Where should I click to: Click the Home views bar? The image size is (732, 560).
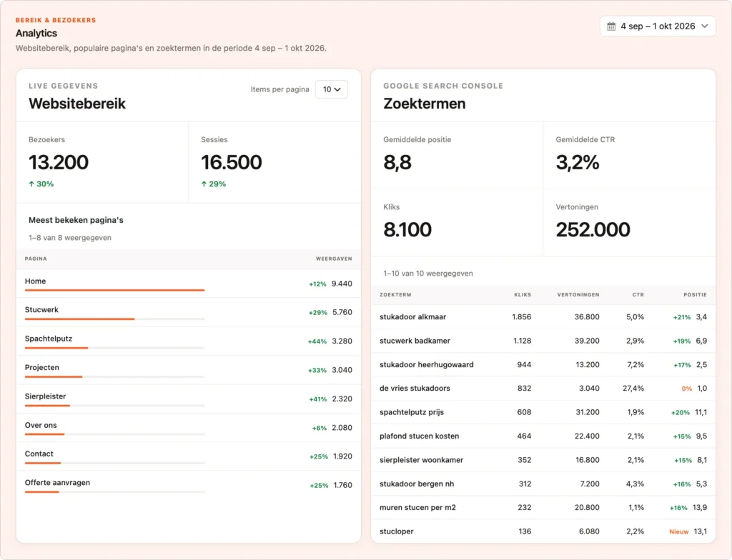(115, 290)
